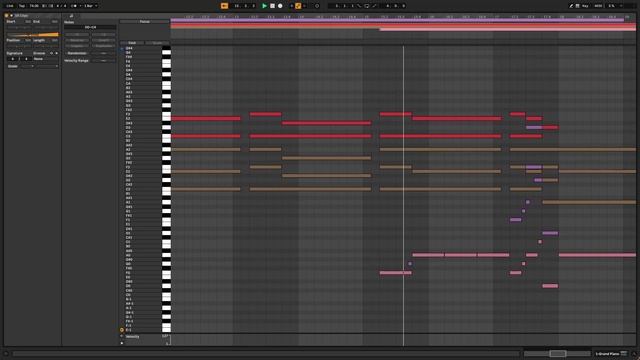Screen dimensions: 640x360
Task: Click the view toggle icon beside 1-Grand Piano
Action: (623, 353)
